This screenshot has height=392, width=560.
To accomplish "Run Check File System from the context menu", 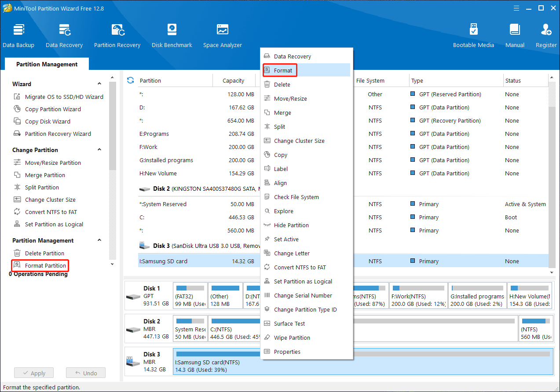I will [x=307, y=197].
